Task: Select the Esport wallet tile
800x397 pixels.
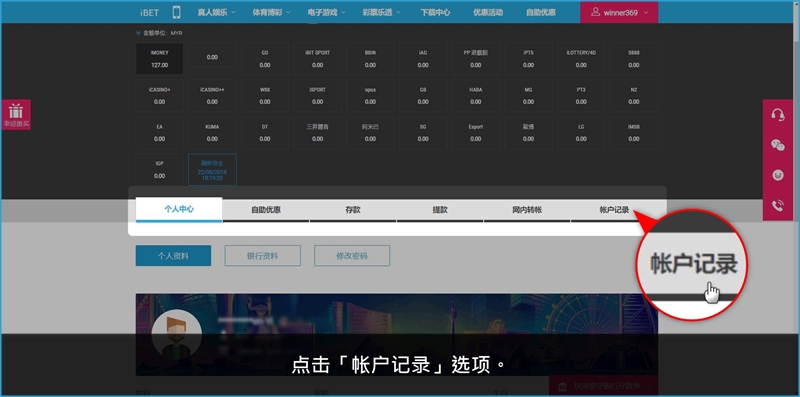Action: (x=476, y=133)
